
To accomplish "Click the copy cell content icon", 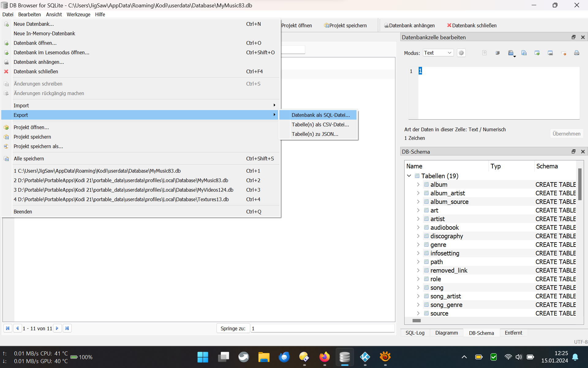I will coord(511,53).
